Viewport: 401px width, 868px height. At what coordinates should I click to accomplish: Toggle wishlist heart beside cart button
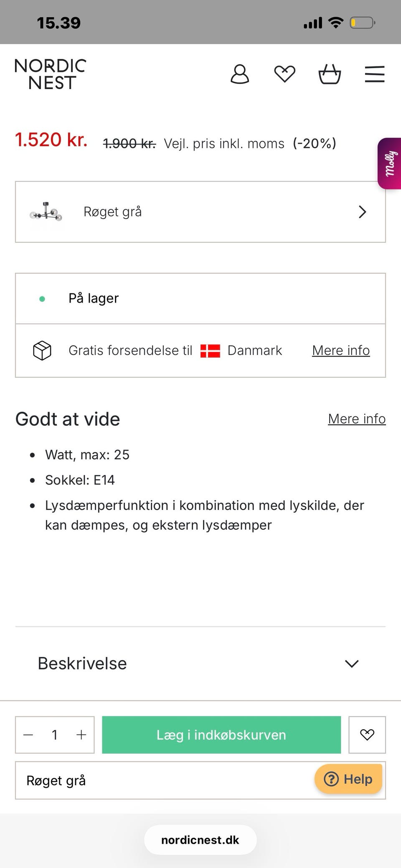[367, 735]
